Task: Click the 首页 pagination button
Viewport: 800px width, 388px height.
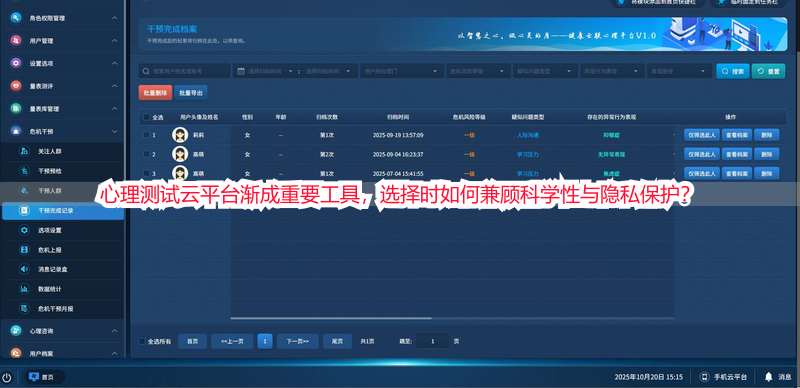Action: click(x=192, y=341)
